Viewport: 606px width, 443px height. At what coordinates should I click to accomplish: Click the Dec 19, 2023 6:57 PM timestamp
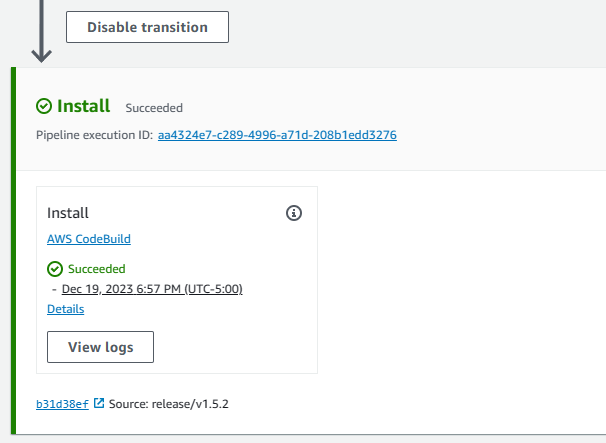click(x=152, y=289)
